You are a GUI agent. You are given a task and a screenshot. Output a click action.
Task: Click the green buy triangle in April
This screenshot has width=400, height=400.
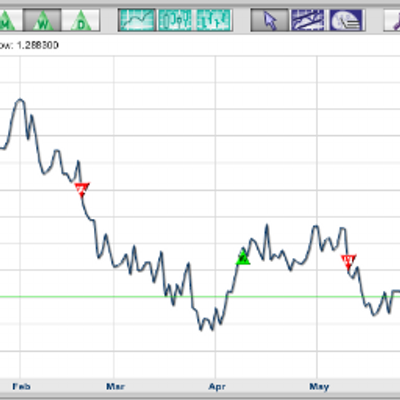pos(243,257)
